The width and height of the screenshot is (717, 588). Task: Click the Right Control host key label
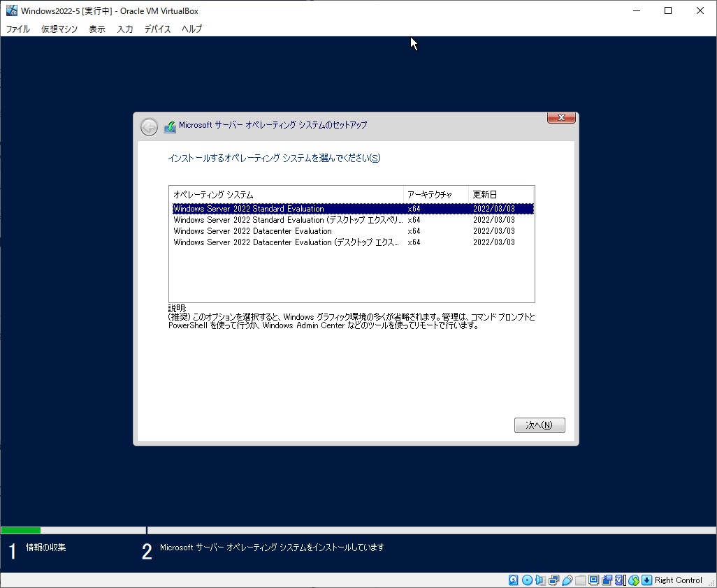click(678, 580)
